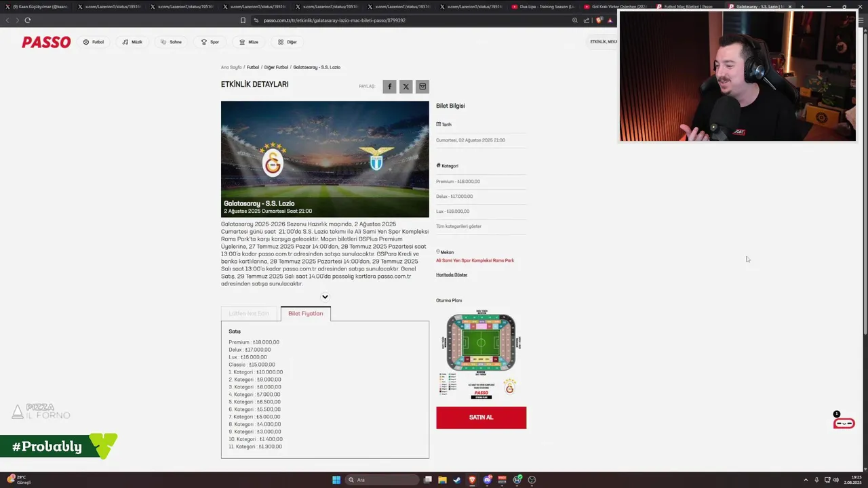Go to Diğer Futbol breadcrumb
The image size is (868, 488).
276,67
